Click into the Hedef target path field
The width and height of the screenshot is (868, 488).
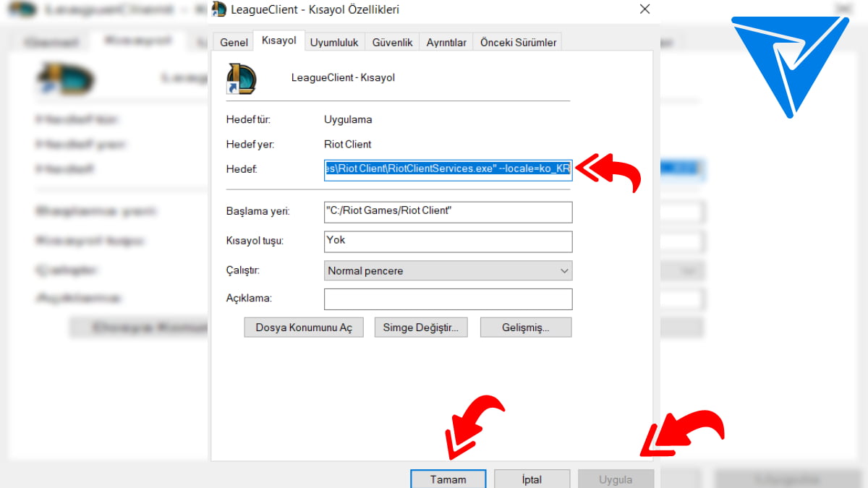[448, 169]
